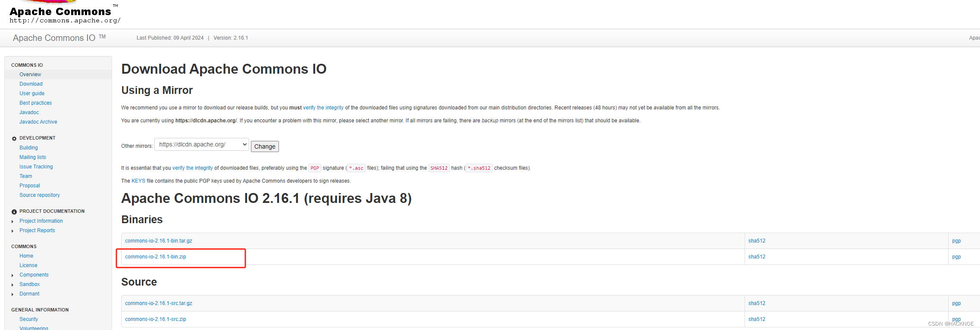The width and height of the screenshot is (980, 330).
Task: Click the Change mirror button
Action: tap(265, 146)
